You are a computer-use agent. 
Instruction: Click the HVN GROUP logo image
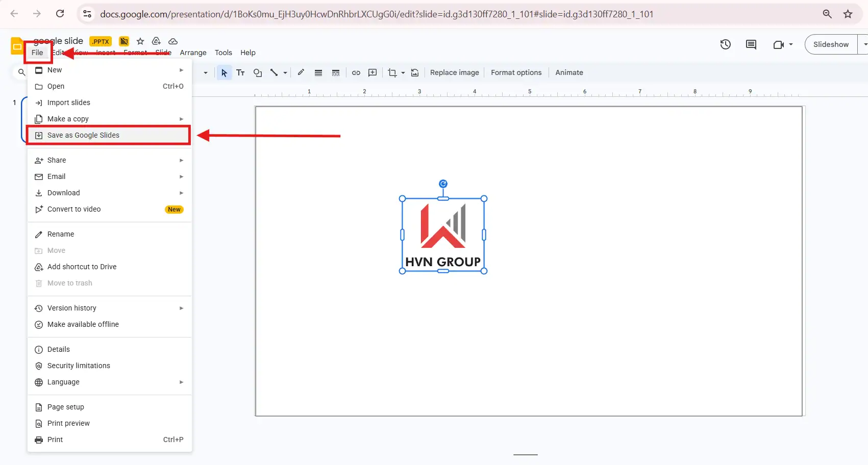[x=443, y=235]
